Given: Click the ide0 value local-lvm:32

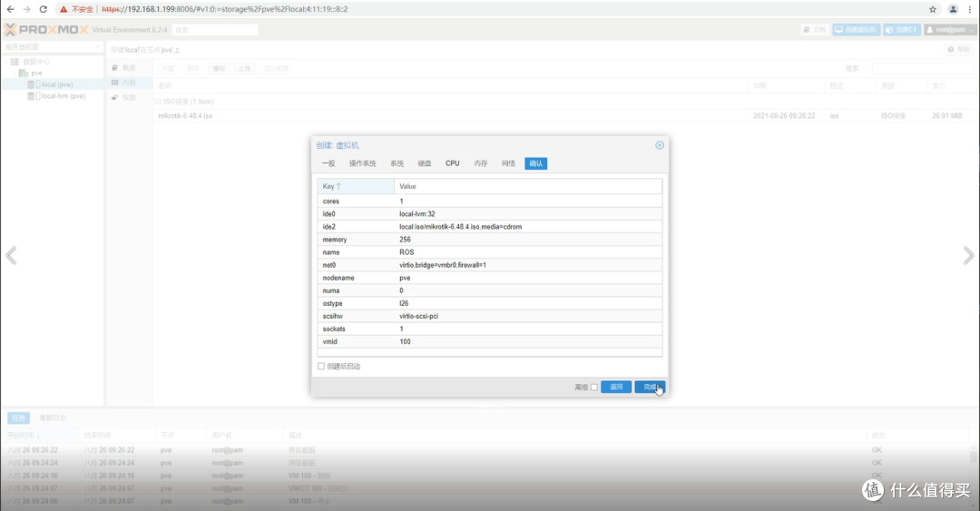Looking at the screenshot, I should pos(417,214).
